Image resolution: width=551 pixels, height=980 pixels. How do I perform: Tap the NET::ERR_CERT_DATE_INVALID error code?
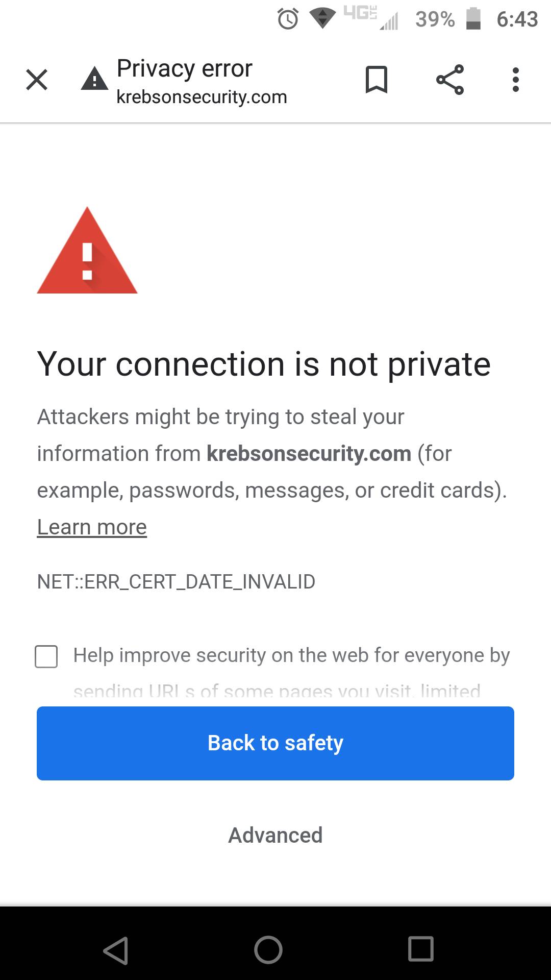point(176,582)
